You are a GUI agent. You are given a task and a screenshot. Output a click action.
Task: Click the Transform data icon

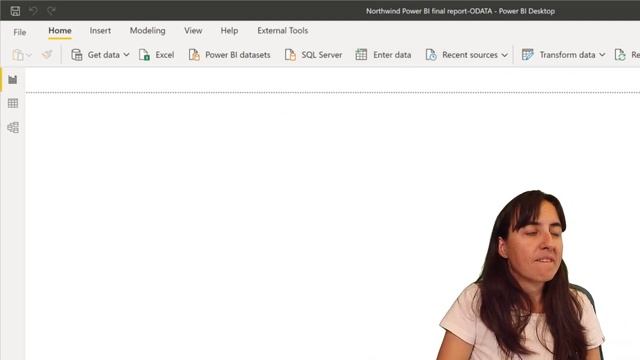coord(528,55)
